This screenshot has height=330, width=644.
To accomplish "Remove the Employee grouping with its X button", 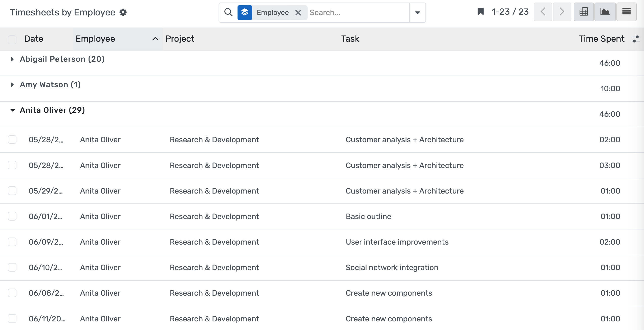I will pyautogui.click(x=298, y=13).
